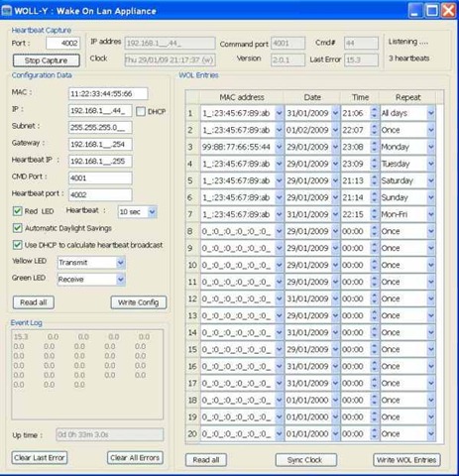Screen dimensions: 459x476
Task: Edit the MAC address configuration field
Action: pos(108,94)
